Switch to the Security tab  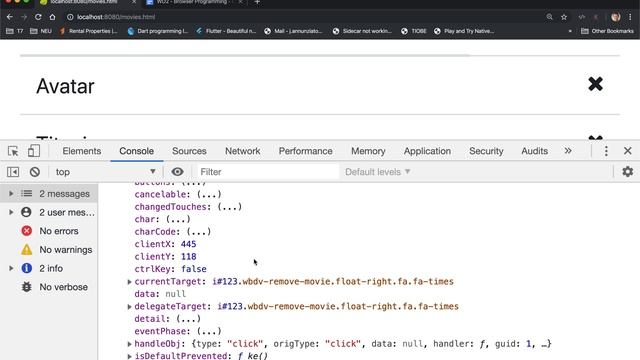pos(486,151)
